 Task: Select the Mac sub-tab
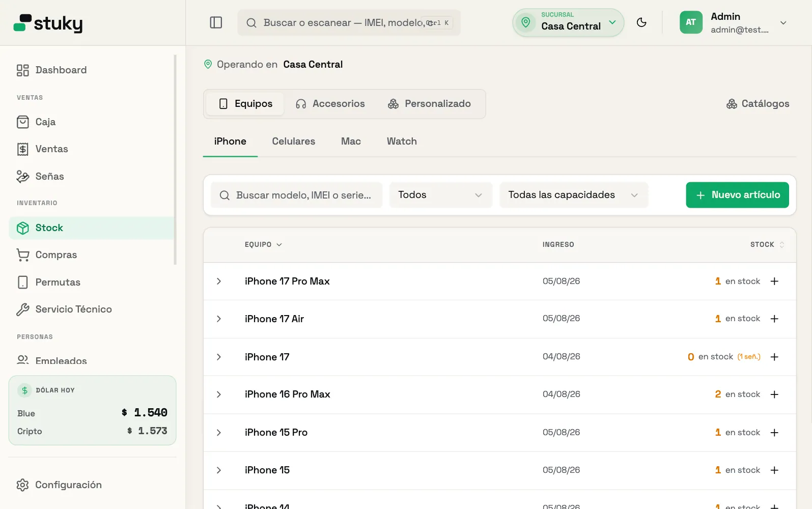pos(351,142)
